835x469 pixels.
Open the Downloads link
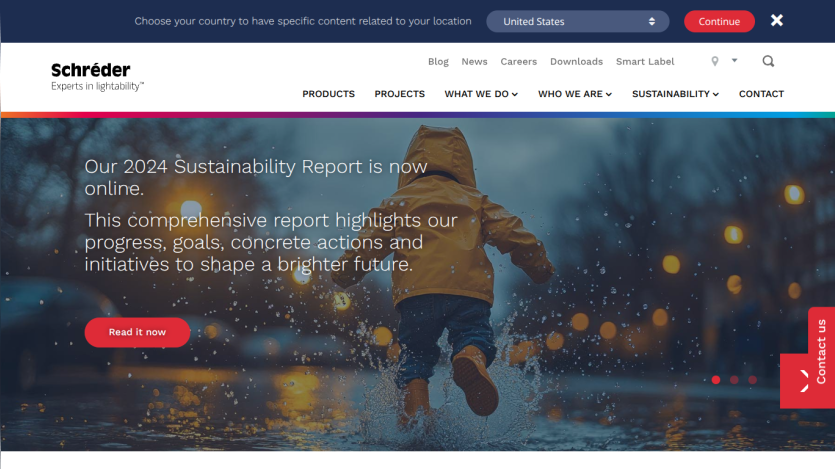(x=576, y=61)
